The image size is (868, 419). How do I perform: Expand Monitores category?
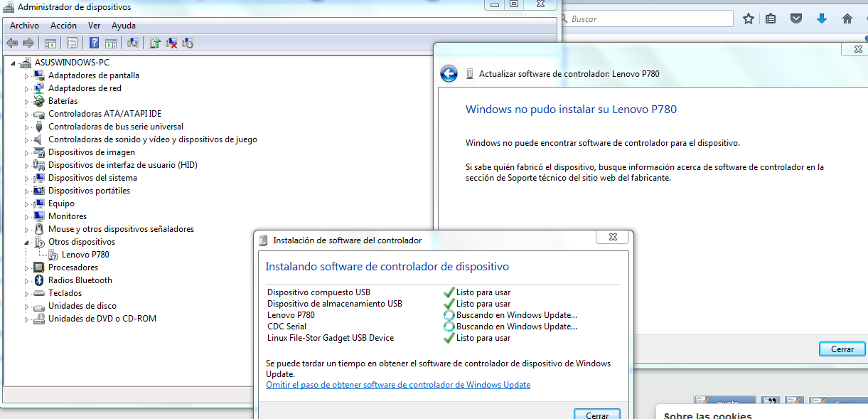point(28,216)
